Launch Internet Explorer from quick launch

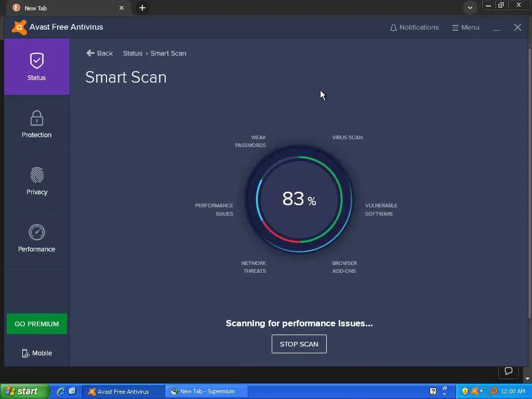click(61, 391)
